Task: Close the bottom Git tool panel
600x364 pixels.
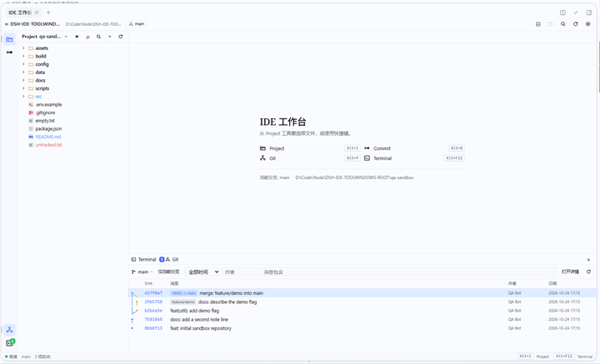Action: (x=588, y=260)
